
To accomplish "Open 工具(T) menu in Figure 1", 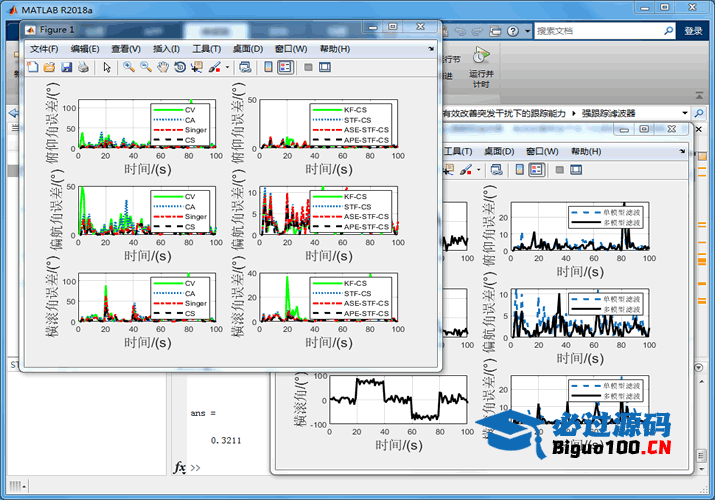I will [207, 49].
